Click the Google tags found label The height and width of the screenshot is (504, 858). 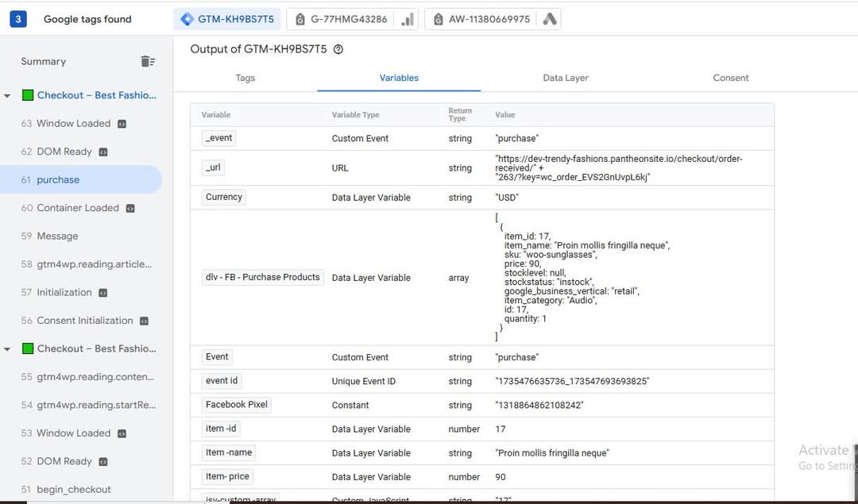tap(87, 19)
